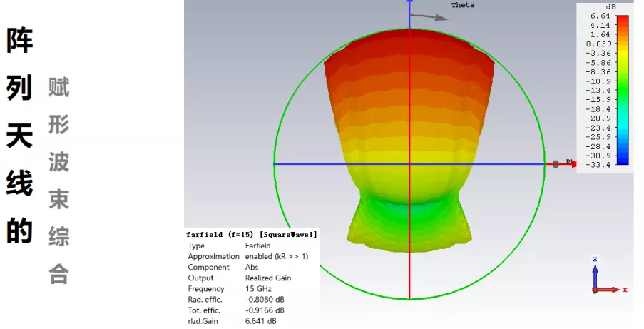
Task: Click the '6.641 dB' rlzd.Gain value
Action: 261,321
